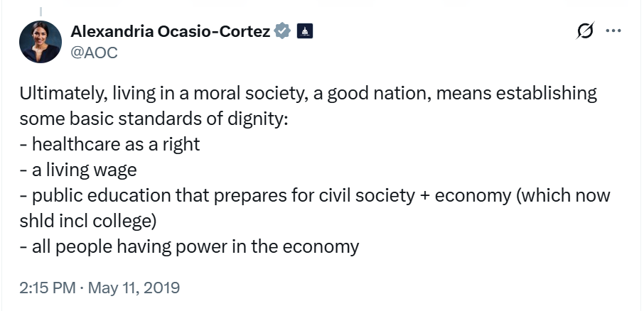Select the '- healthcare as a right' line
The image size is (644, 311).
pos(109,144)
